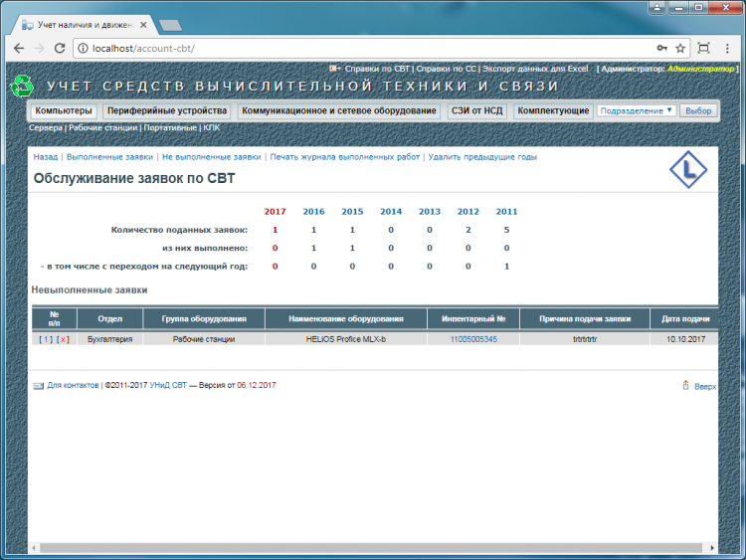Open inventory number 11005005345

coord(473,339)
